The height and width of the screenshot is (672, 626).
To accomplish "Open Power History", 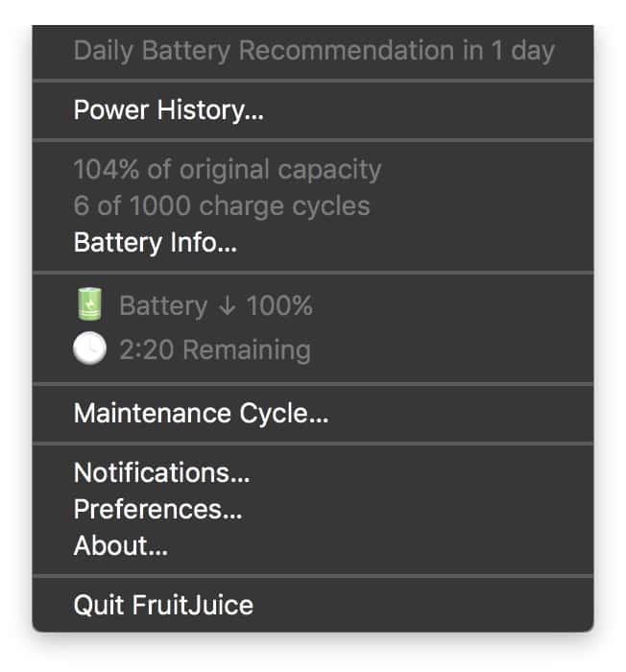I will pos(168,110).
